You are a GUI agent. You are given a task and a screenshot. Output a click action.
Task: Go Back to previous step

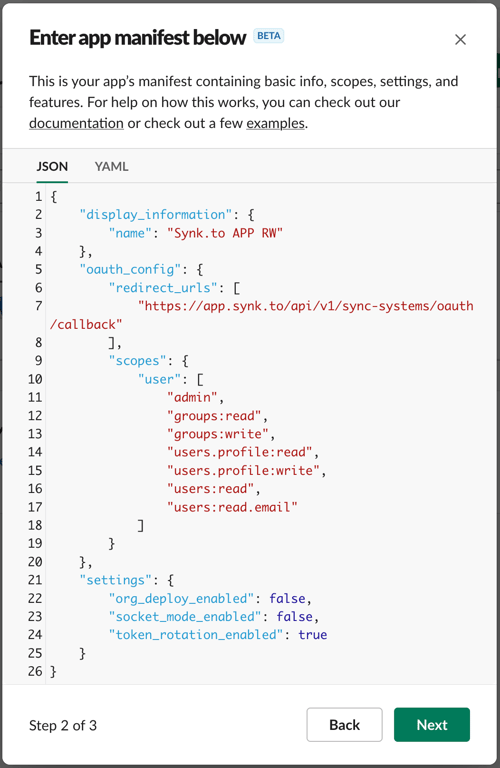[x=344, y=724]
